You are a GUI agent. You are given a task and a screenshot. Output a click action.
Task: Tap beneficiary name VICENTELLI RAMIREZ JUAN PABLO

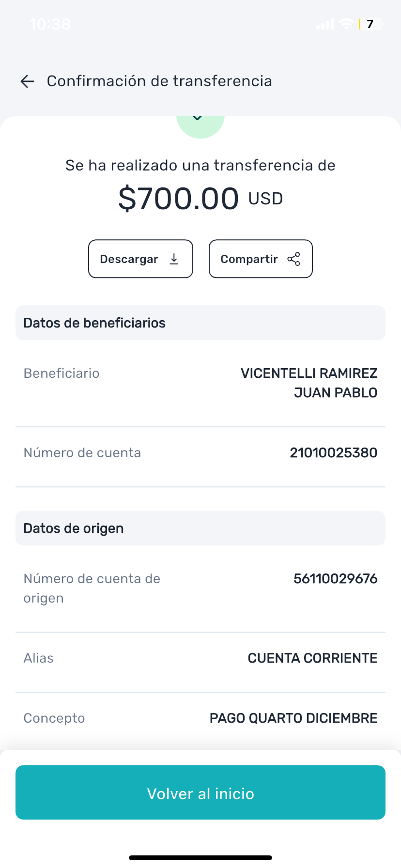309,383
